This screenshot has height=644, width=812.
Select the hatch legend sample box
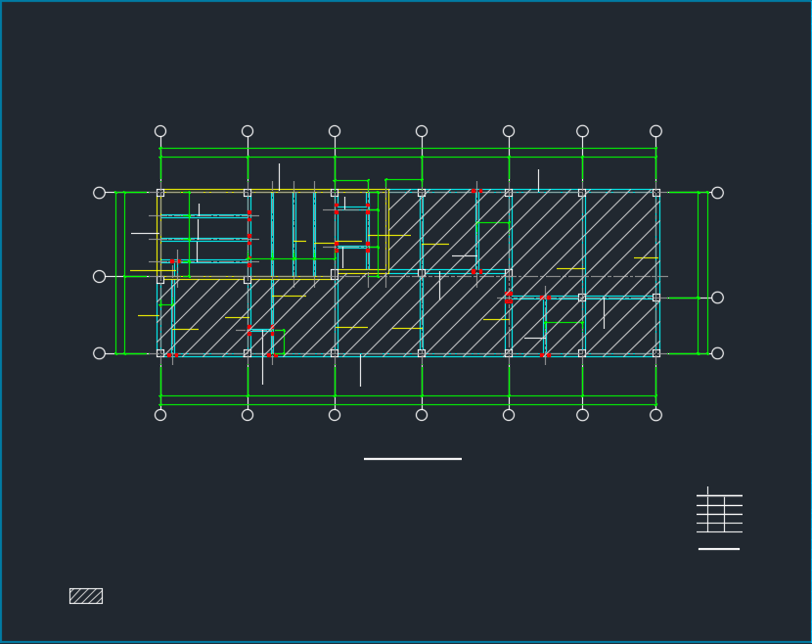point(86,596)
